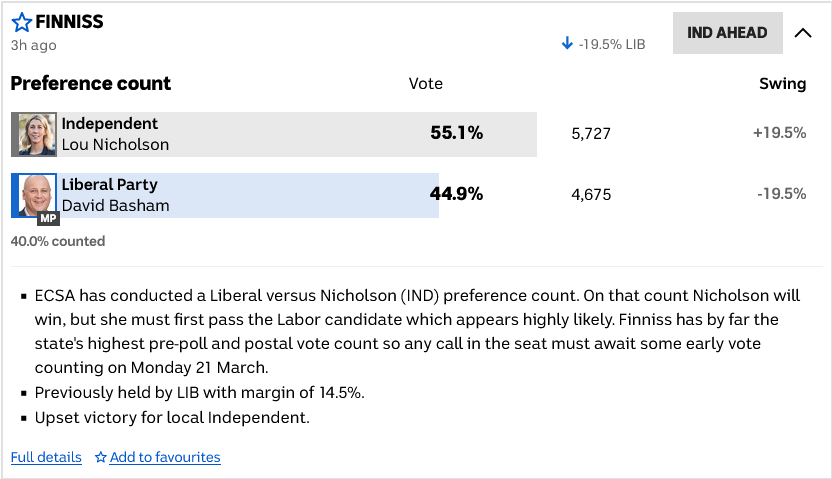Image resolution: width=832 pixels, height=479 pixels.
Task: Click the blue down-arrow swing icon
Action: (567, 44)
